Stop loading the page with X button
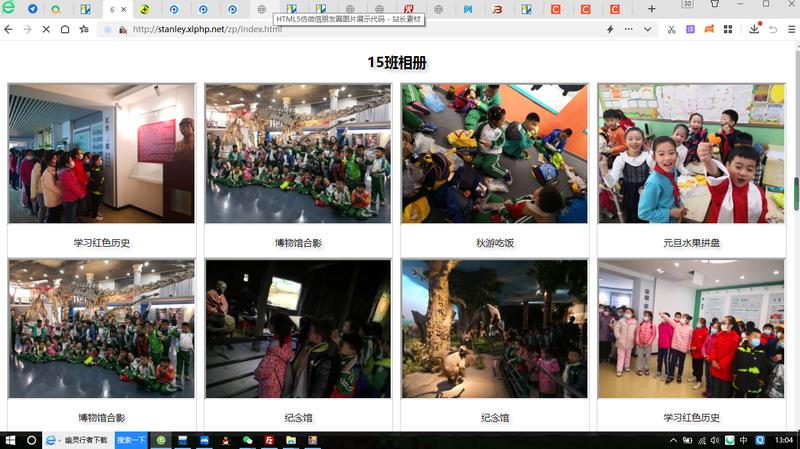This screenshot has height=449, width=800. [46, 29]
